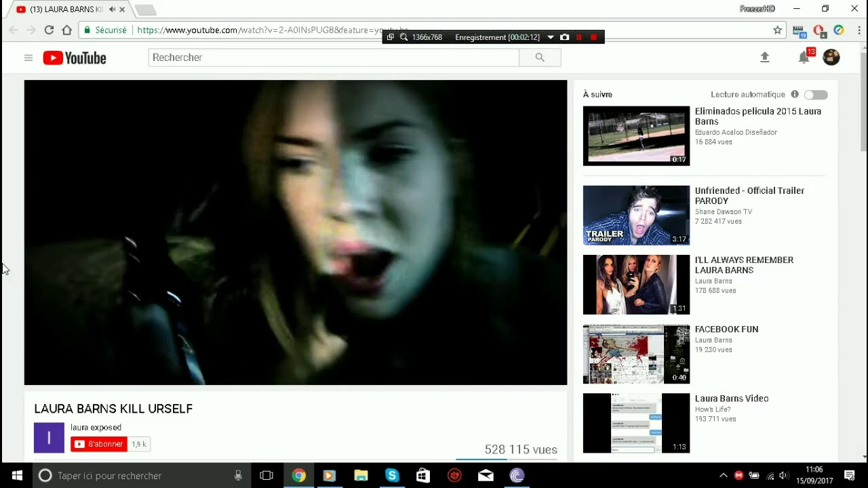Click the search magnifier button

[x=540, y=58]
